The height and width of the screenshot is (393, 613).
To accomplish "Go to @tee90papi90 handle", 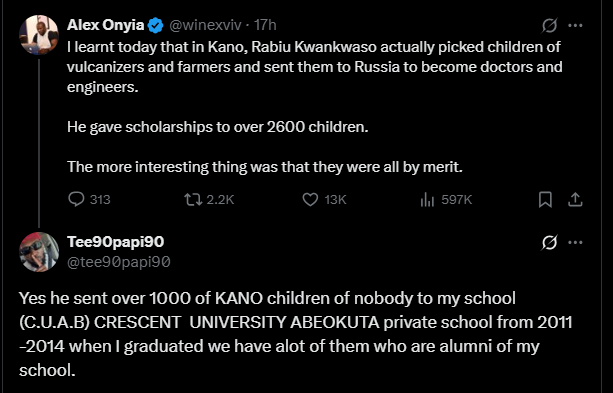I will pos(119,262).
